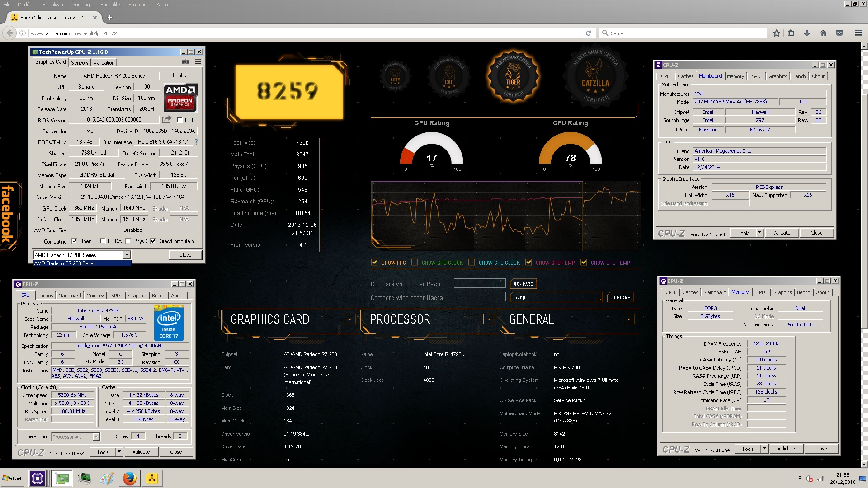This screenshot has width=868, height=488.
Task: Toggle the DirectCompute 5.0 checkbox
Action: (153, 241)
